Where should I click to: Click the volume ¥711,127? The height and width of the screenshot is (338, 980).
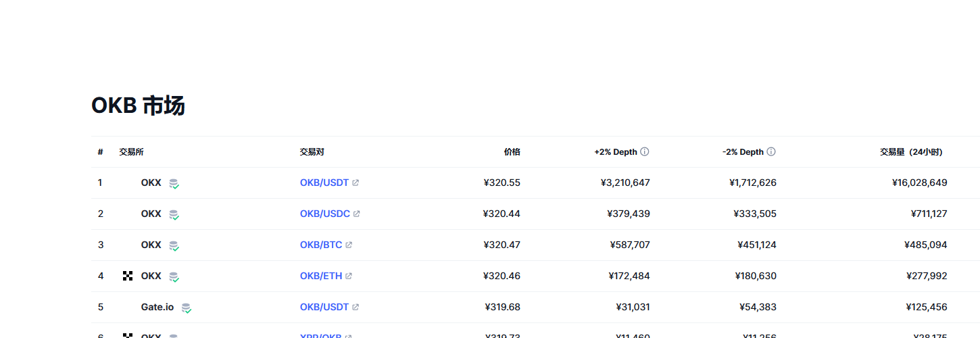(x=929, y=214)
